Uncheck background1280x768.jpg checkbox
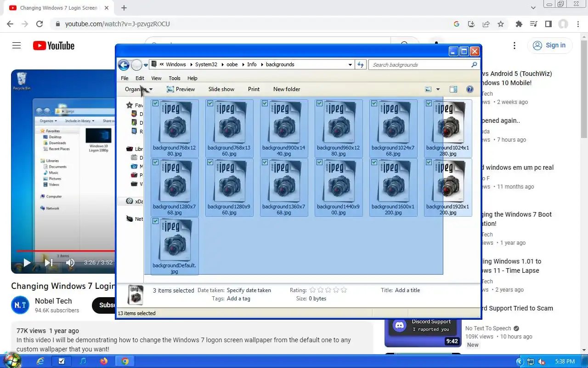The image size is (588, 368). [x=155, y=162]
